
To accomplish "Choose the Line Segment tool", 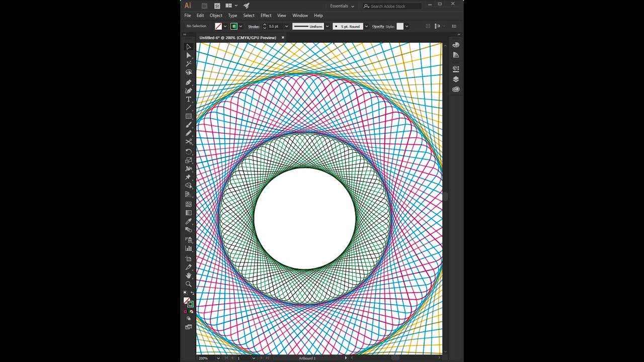I will pyautogui.click(x=189, y=108).
